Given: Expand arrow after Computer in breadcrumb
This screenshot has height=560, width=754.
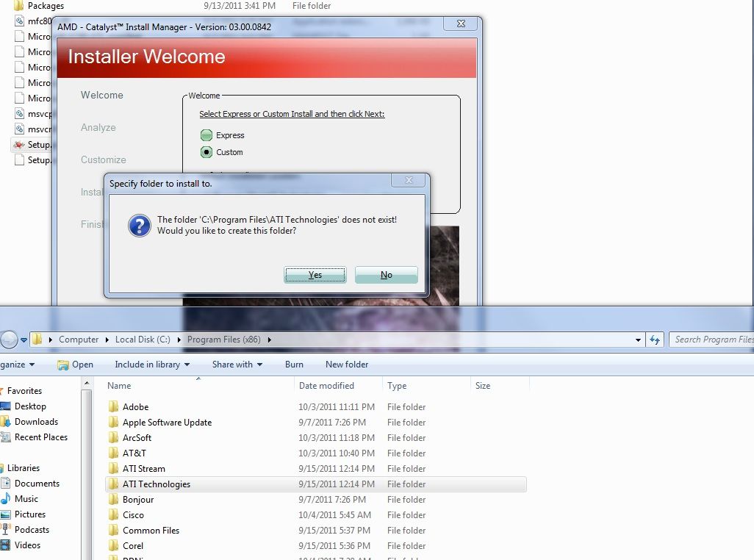Looking at the screenshot, I should coord(107,340).
